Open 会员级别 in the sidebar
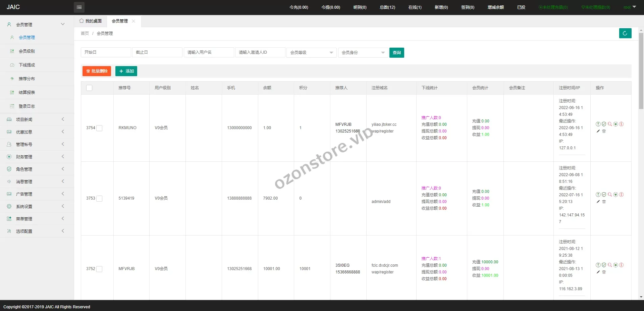The width and height of the screenshot is (644, 311). (x=27, y=51)
